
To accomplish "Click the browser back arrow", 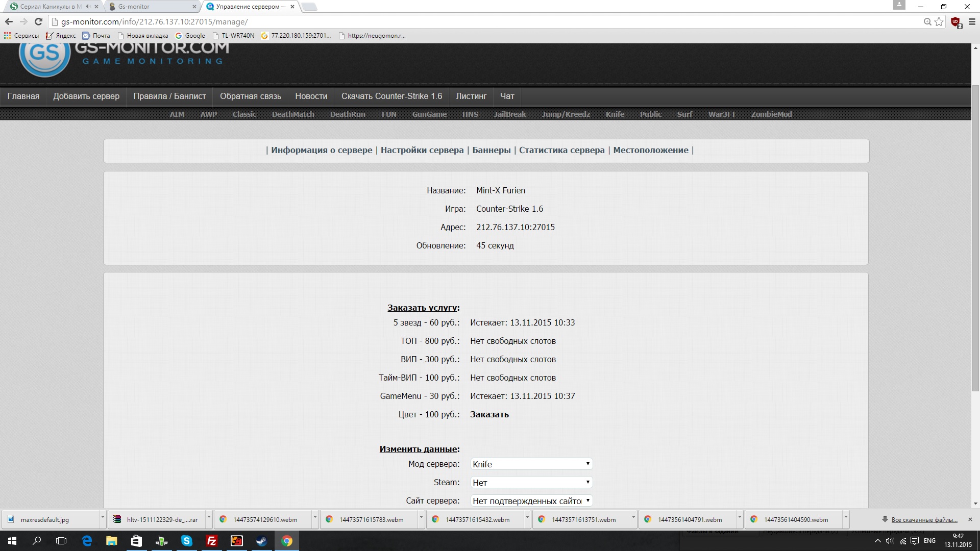I will point(9,21).
